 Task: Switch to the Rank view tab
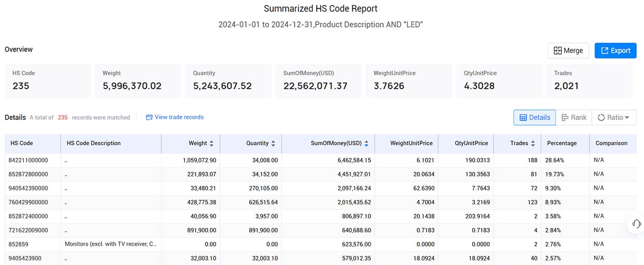tap(574, 118)
